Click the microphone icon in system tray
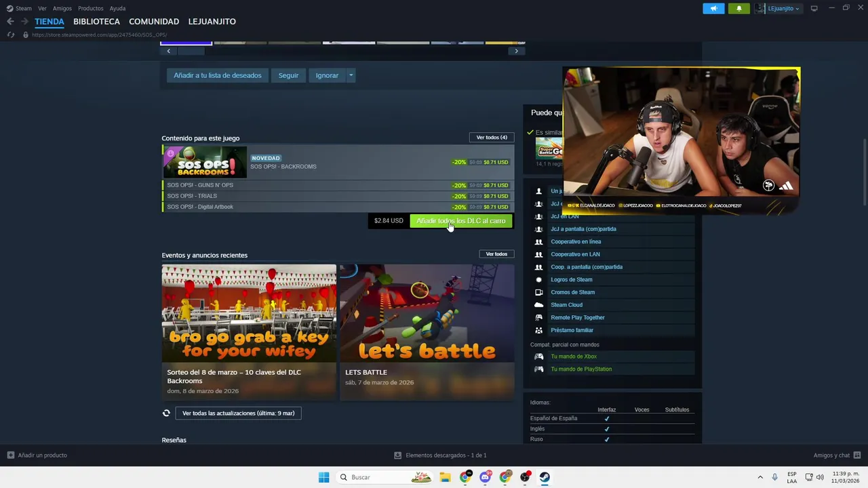Viewport: 868px width, 488px height. [x=774, y=477]
